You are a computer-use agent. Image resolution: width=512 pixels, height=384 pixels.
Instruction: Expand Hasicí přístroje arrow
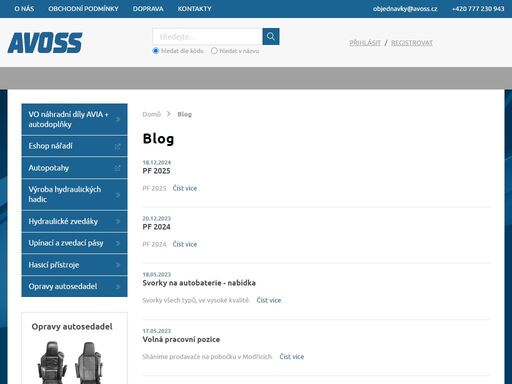tap(118, 265)
